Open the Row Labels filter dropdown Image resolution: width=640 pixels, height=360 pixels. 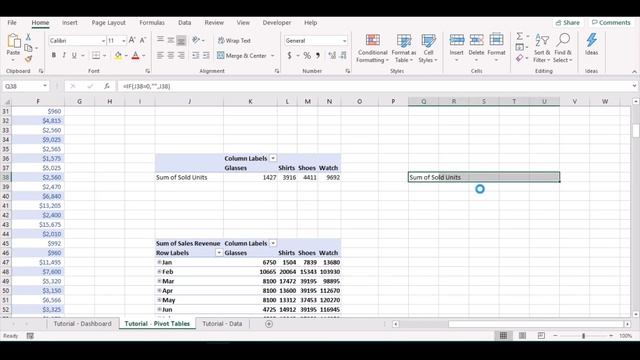coord(219,253)
